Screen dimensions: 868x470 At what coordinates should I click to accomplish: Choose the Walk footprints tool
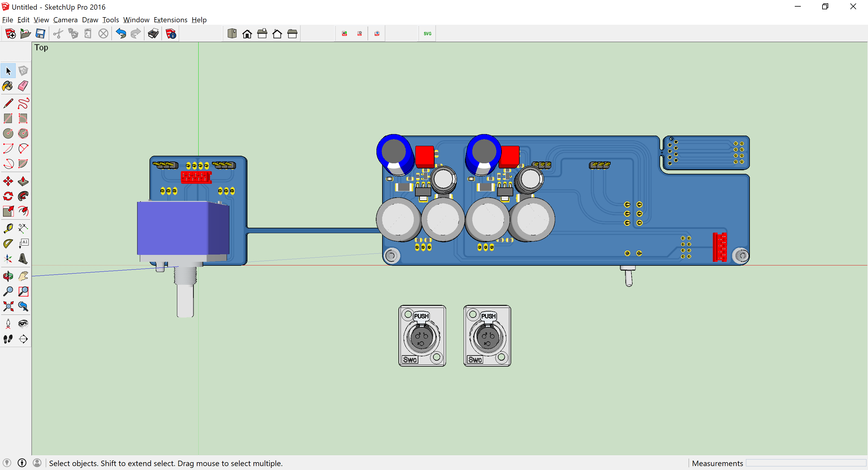(8, 339)
